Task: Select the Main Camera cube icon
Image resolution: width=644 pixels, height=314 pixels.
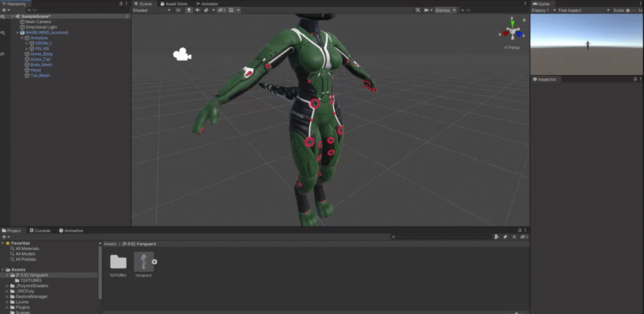Action: pyautogui.click(x=22, y=22)
